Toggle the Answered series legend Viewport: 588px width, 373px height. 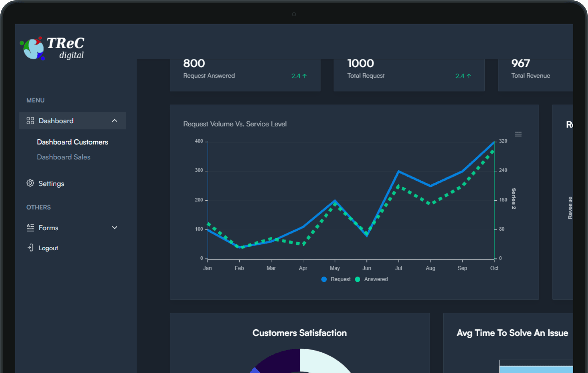[371, 279]
